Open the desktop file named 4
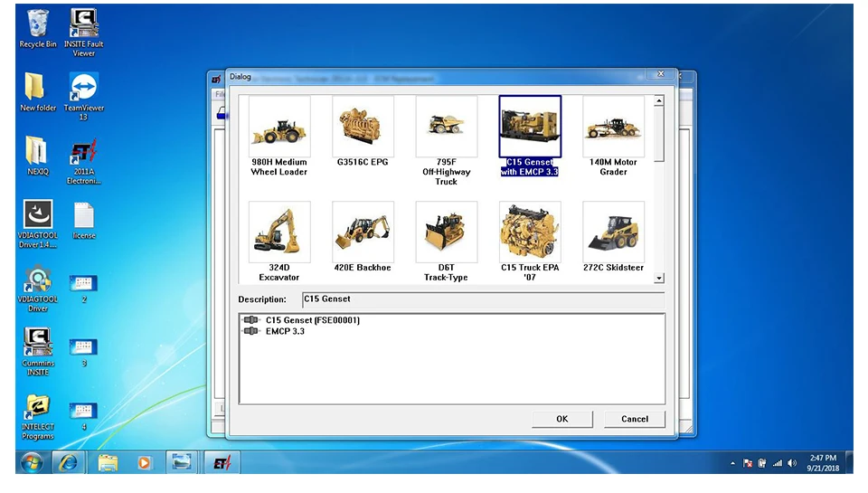 pyautogui.click(x=83, y=416)
